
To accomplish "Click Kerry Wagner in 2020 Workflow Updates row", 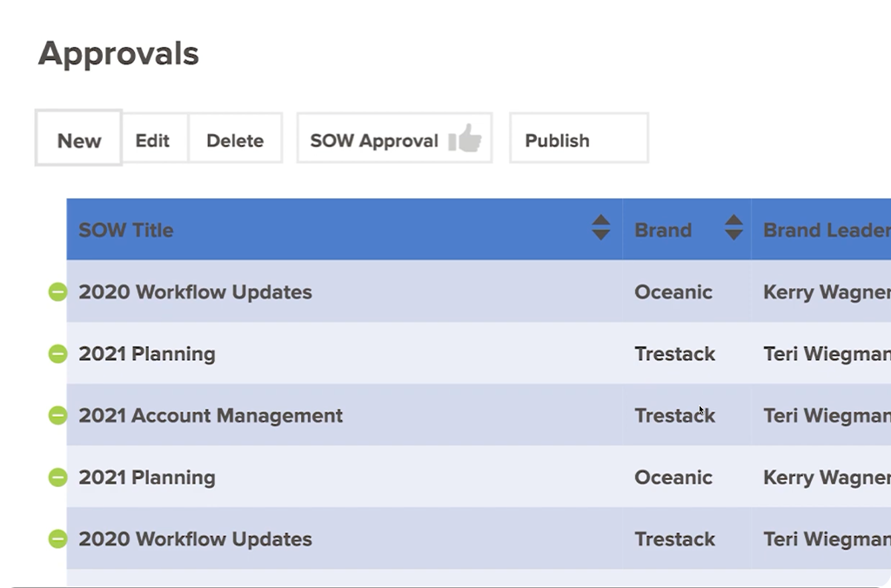I will (x=827, y=292).
